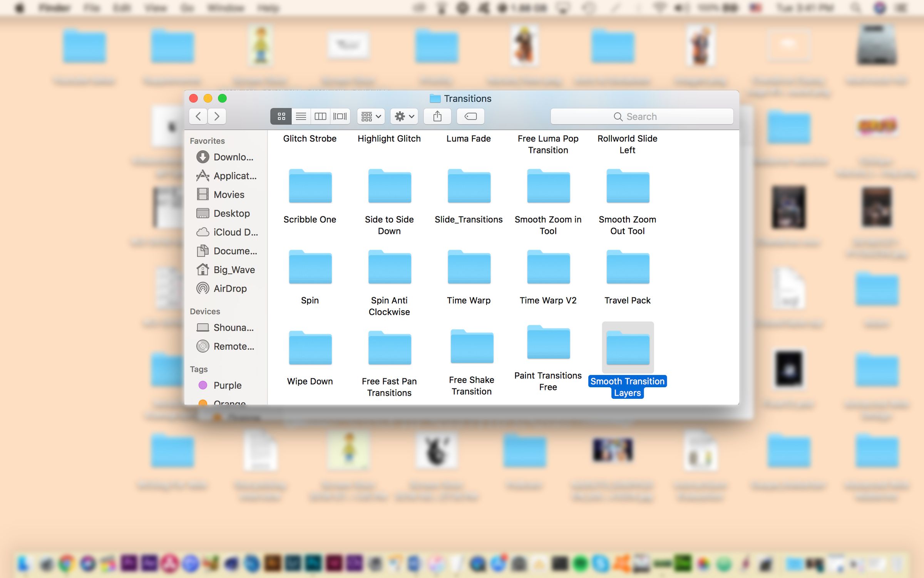Image resolution: width=924 pixels, height=578 pixels.
Task: Open the Go menu in the menu bar
Action: (188, 8)
